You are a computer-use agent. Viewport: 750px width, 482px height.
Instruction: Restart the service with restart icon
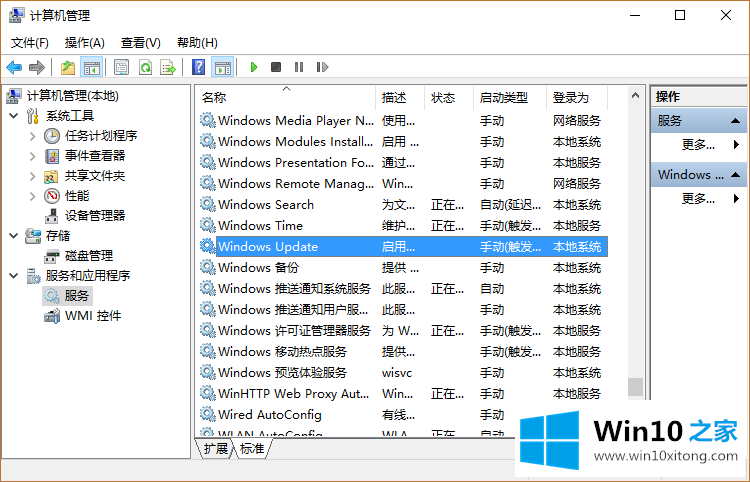[x=322, y=67]
